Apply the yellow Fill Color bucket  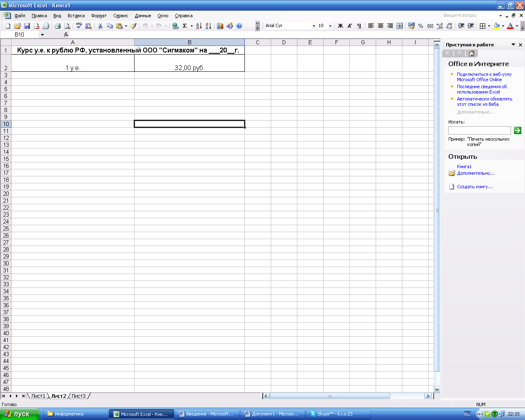[496, 26]
